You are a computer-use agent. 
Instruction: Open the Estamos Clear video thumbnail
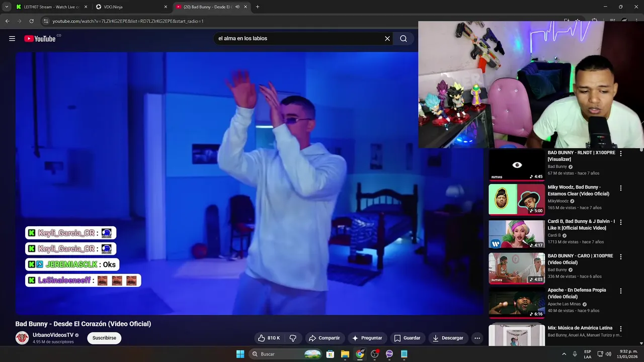click(517, 199)
